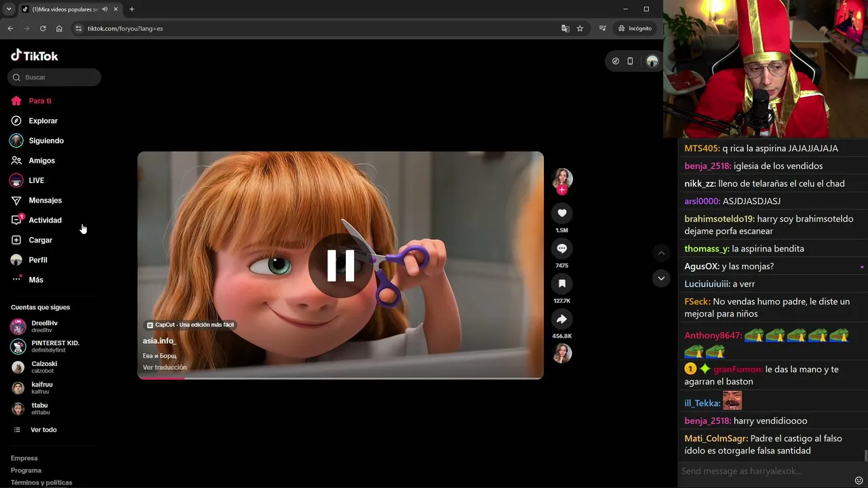
Task: Open the sound disc avatar below share
Action: point(561,353)
